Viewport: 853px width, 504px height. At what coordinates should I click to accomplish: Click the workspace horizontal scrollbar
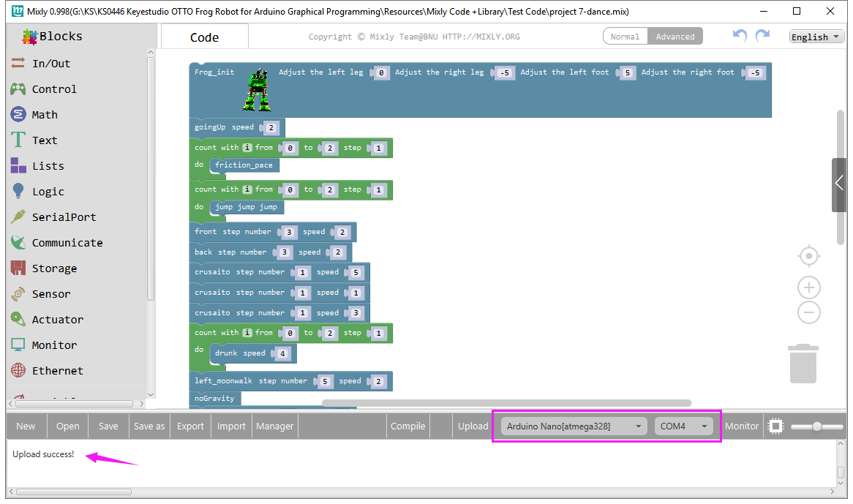pos(506,403)
